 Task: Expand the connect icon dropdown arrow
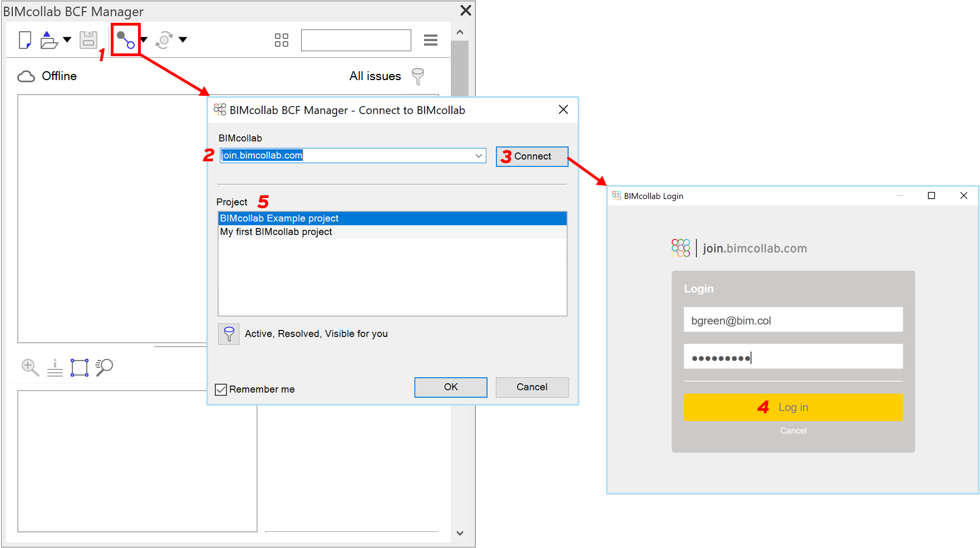(144, 40)
